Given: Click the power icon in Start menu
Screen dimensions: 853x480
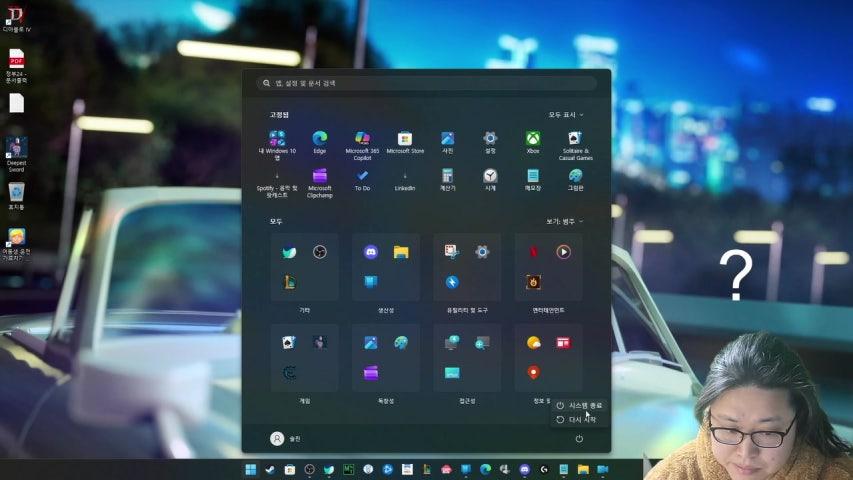Looking at the screenshot, I should [579, 439].
